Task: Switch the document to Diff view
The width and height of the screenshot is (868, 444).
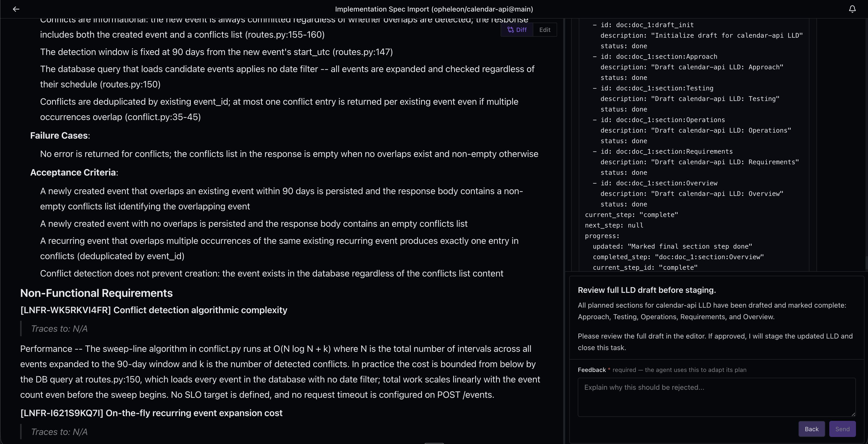Action: point(517,30)
